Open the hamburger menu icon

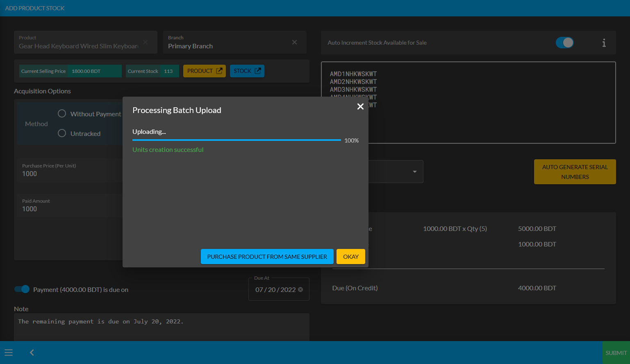9,353
